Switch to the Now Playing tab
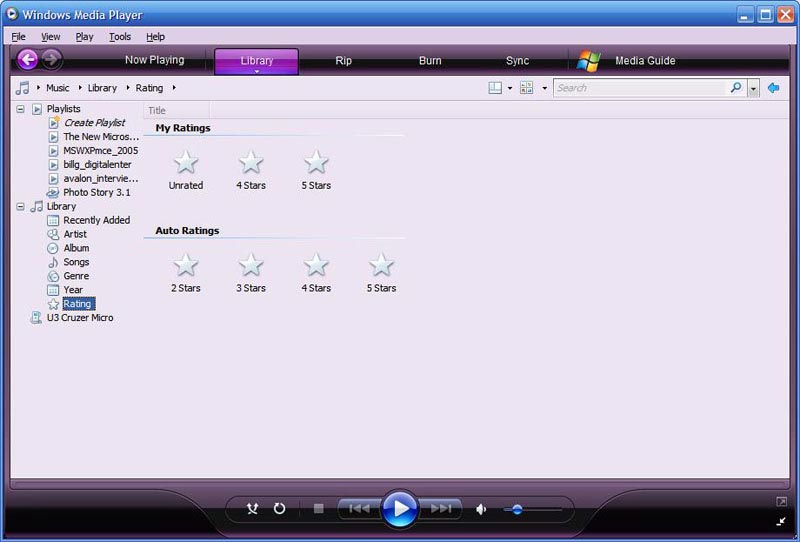This screenshot has height=542, width=800. coord(155,60)
